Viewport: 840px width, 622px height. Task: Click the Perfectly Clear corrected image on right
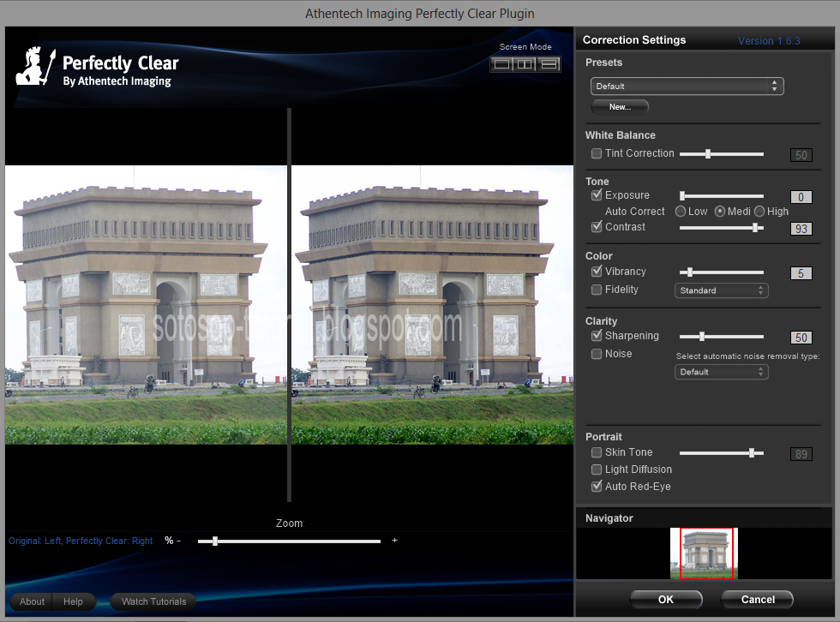point(432,305)
